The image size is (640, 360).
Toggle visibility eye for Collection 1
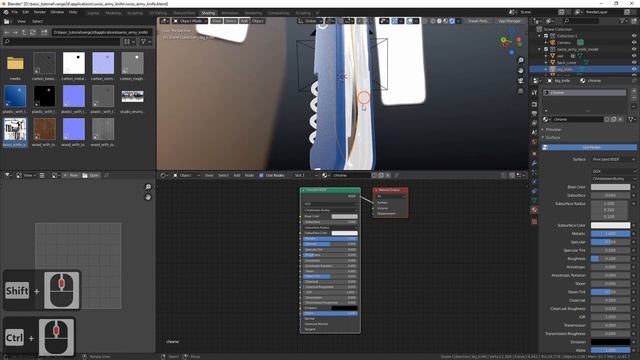point(634,36)
